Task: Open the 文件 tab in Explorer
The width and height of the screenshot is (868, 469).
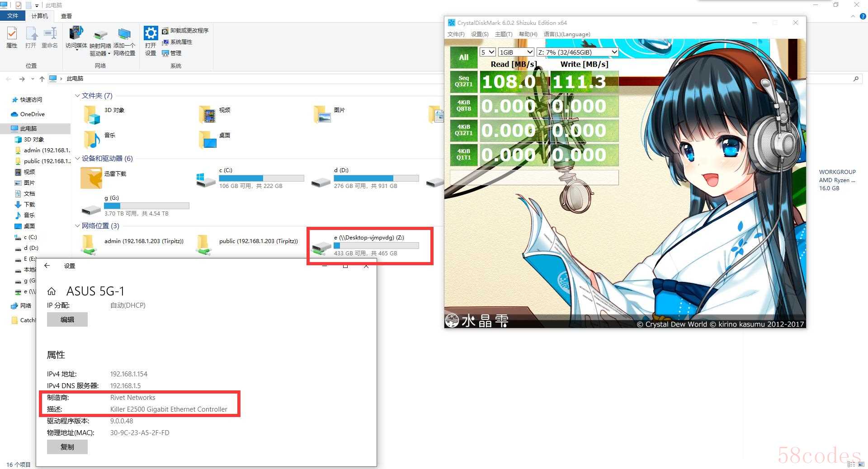Action: [x=13, y=16]
